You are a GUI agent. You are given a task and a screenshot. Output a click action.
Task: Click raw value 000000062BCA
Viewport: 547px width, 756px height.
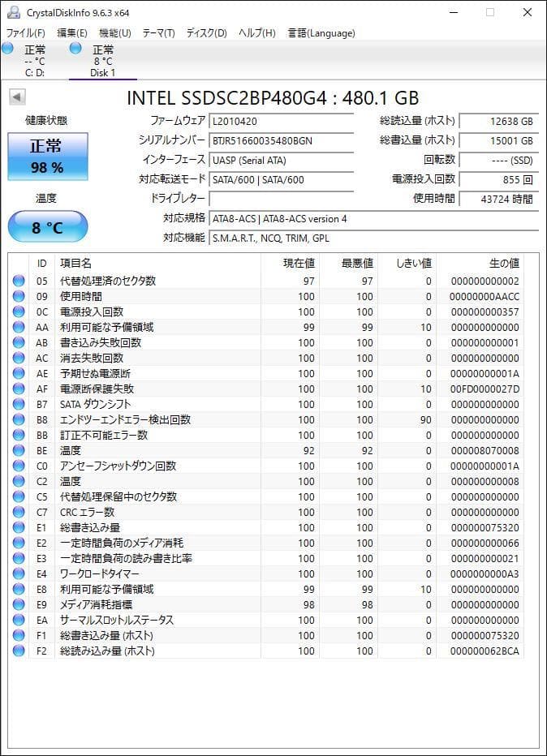coord(485,651)
